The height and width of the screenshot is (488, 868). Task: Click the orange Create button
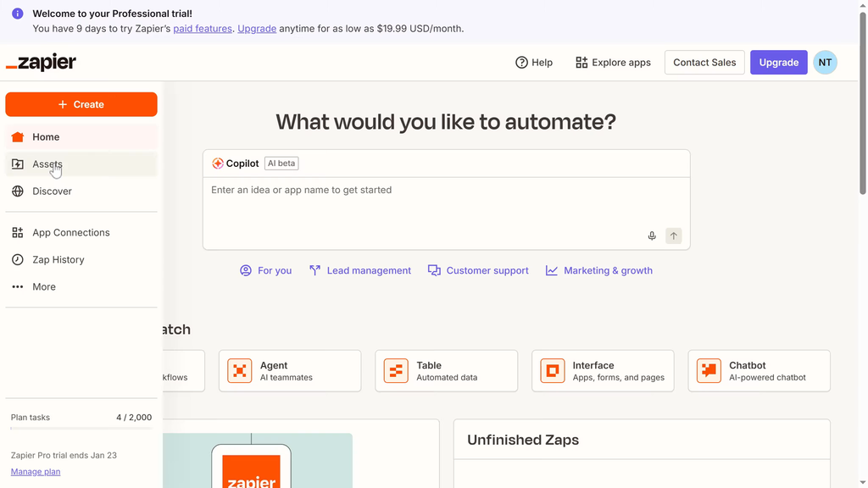click(81, 104)
